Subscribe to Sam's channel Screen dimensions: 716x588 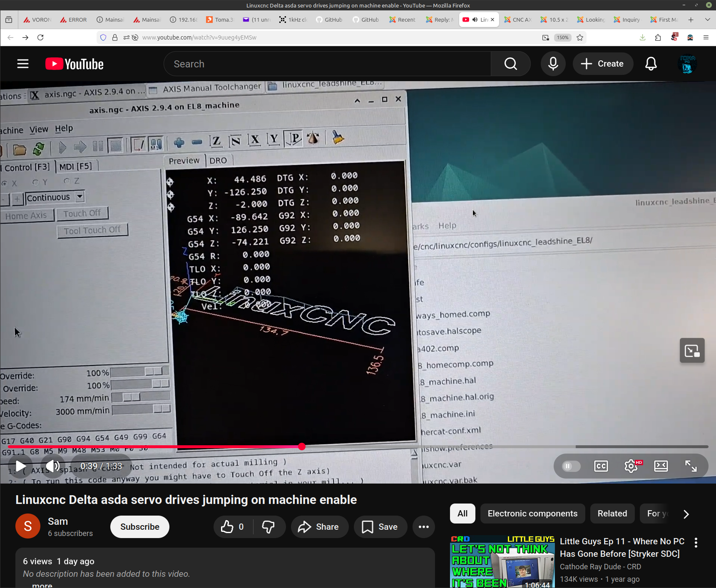139,527
